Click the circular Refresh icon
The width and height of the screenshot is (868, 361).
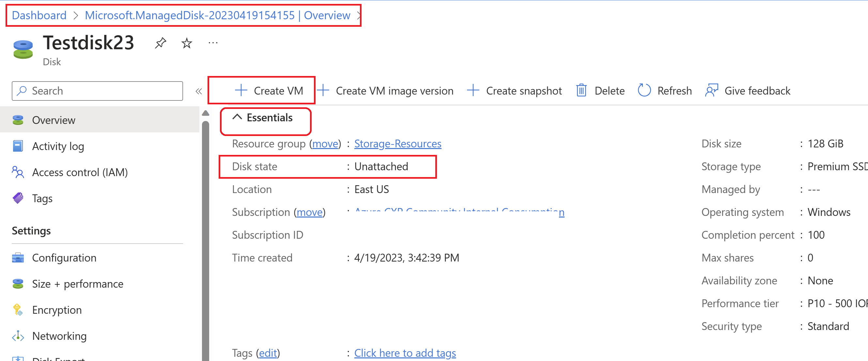coord(644,91)
